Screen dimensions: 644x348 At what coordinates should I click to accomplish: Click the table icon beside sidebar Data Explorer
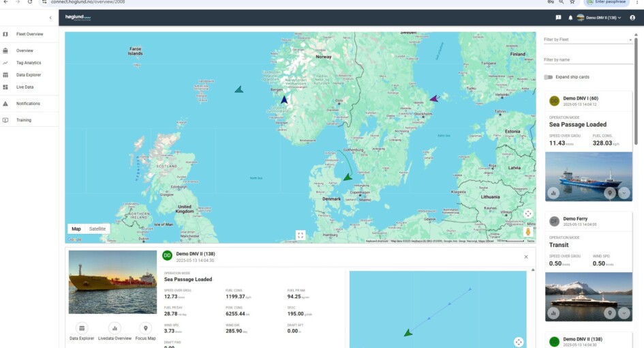click(5, 75)
